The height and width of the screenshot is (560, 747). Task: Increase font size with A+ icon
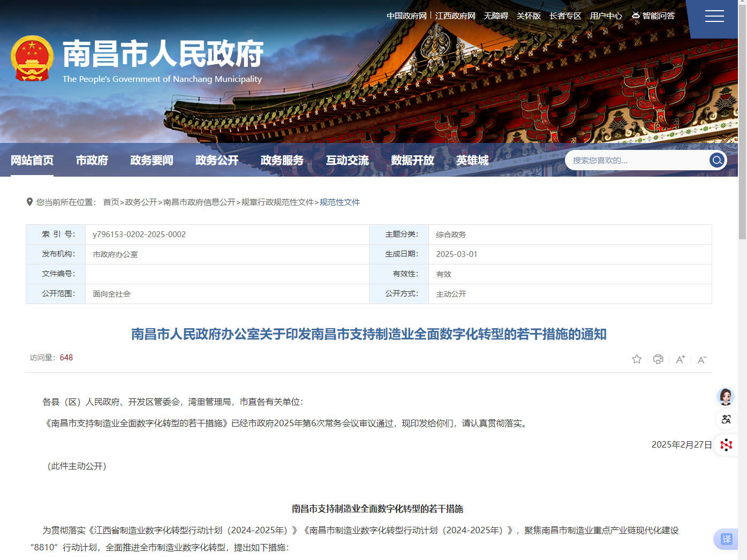pos(680,359)
